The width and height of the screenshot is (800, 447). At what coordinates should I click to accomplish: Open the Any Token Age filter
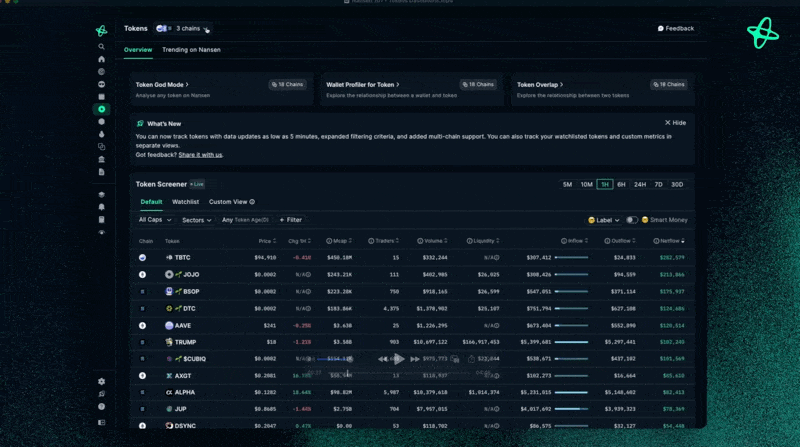coord(245,220)
